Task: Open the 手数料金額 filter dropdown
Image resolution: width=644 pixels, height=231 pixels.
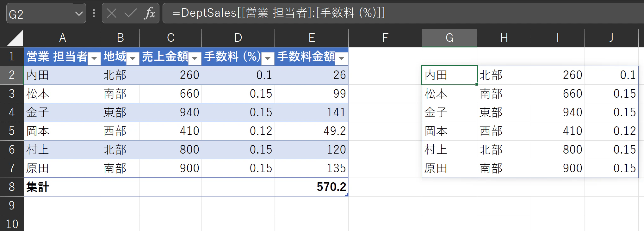Action: [341, 58]
